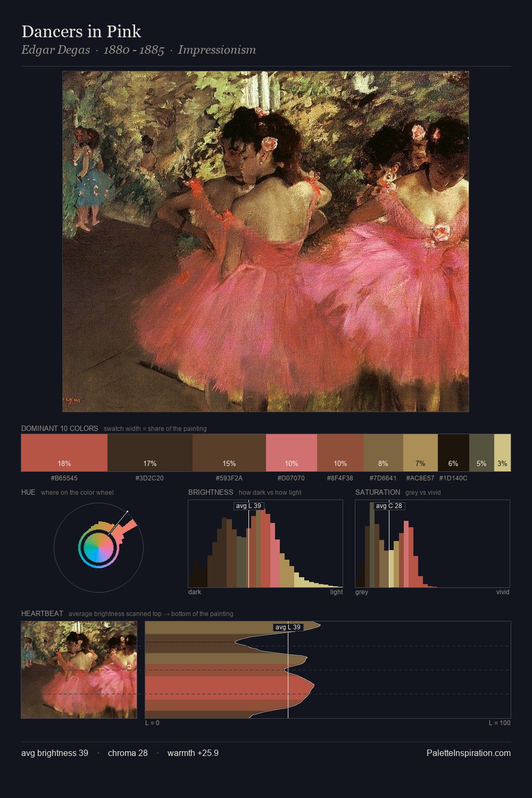The height and width of the screenshot is (798, 532).
Task: Click the #B65545 hex code label
Action: click(64, 478)
